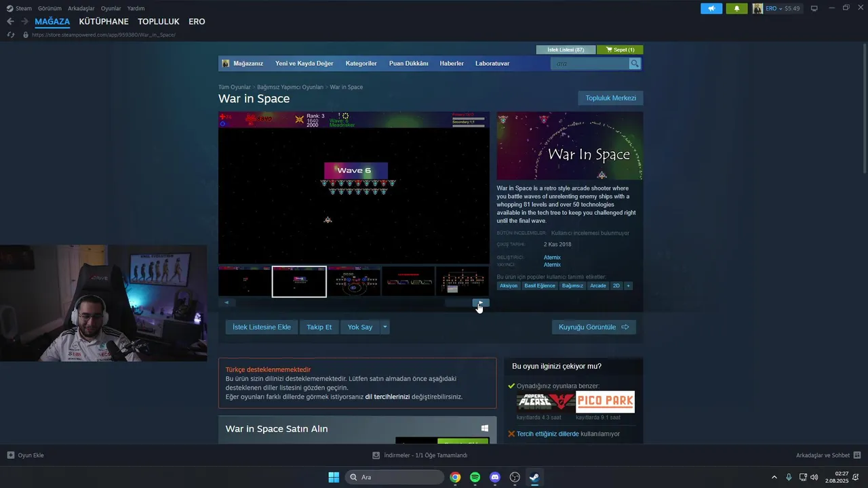Click the announcements megaphone icon
Screen dimensions: 868x488
(711, 8)
